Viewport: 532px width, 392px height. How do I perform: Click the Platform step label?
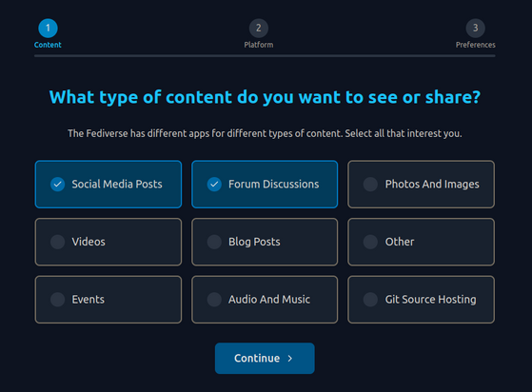[259, 45]
